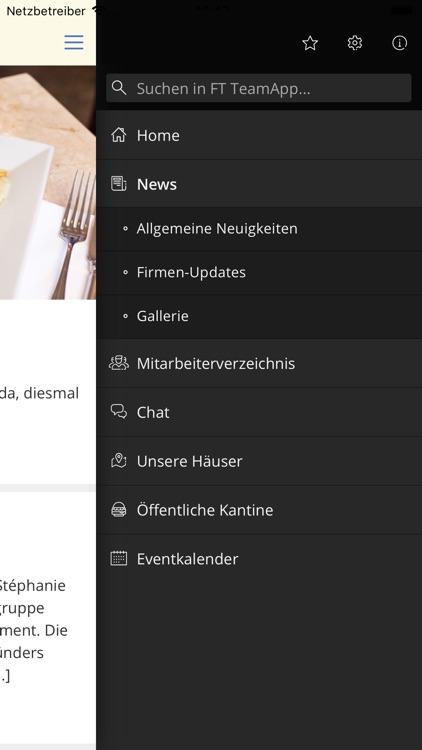Image resolution: width=422 pixels, height=750 pixels.
Task: Tap the hamburger menu icon
Action: pos(74,43)
